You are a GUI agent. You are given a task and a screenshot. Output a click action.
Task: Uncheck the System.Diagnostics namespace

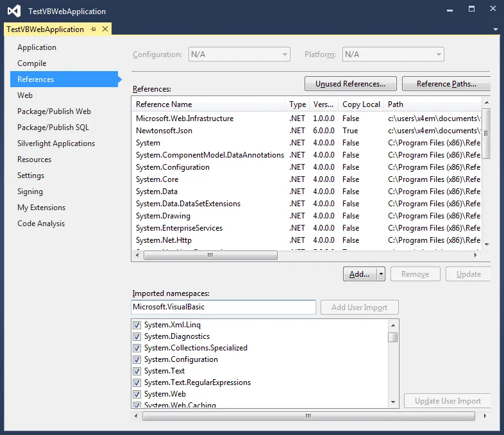point(137,336)
